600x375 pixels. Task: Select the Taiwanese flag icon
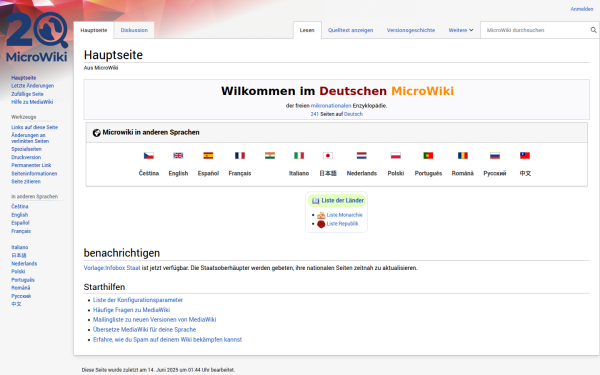coord(525,155)
